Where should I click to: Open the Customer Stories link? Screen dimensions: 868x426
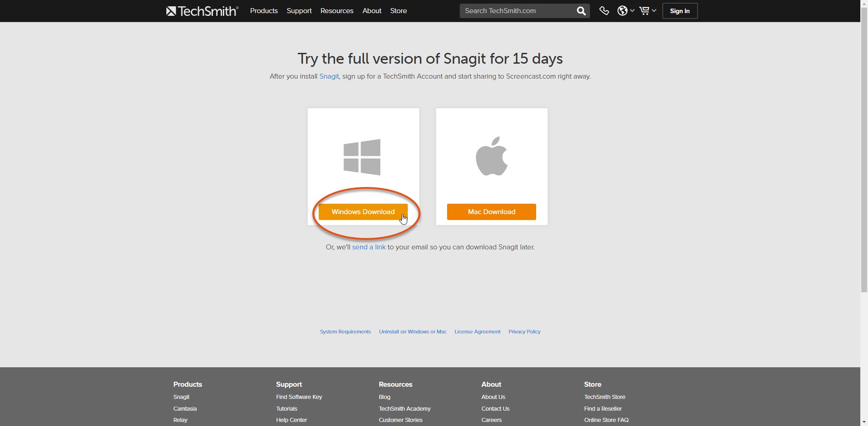point(401,420)
